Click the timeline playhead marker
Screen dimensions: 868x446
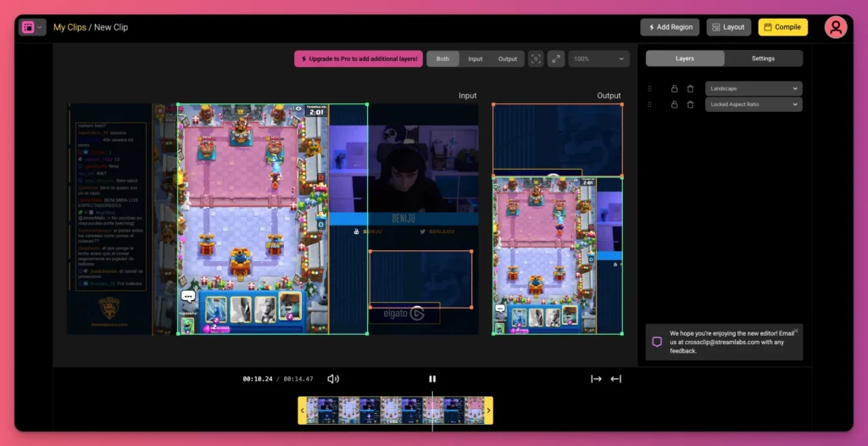pyautogui.click(x=432, y=410)
